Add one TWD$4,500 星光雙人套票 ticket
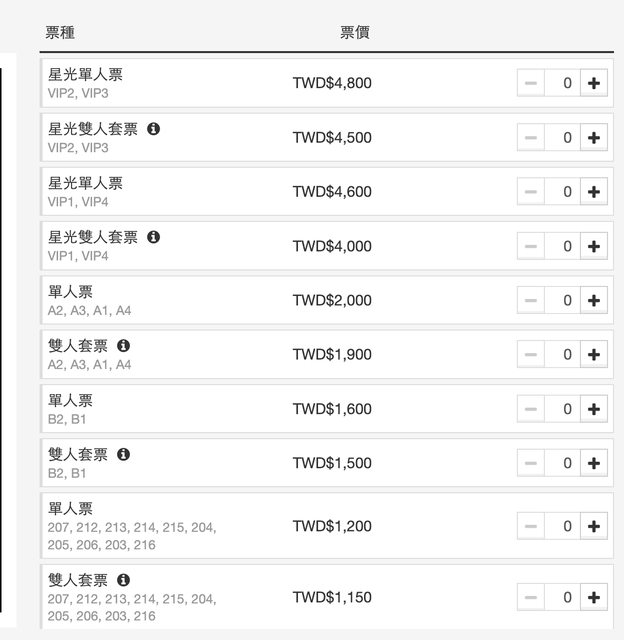Image resolution: width=624 pixels, height=640 pixels. 594,137
